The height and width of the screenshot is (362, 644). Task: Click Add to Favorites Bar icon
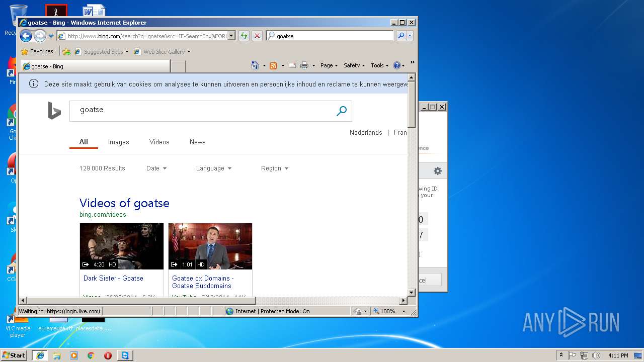tap(66, 51)
